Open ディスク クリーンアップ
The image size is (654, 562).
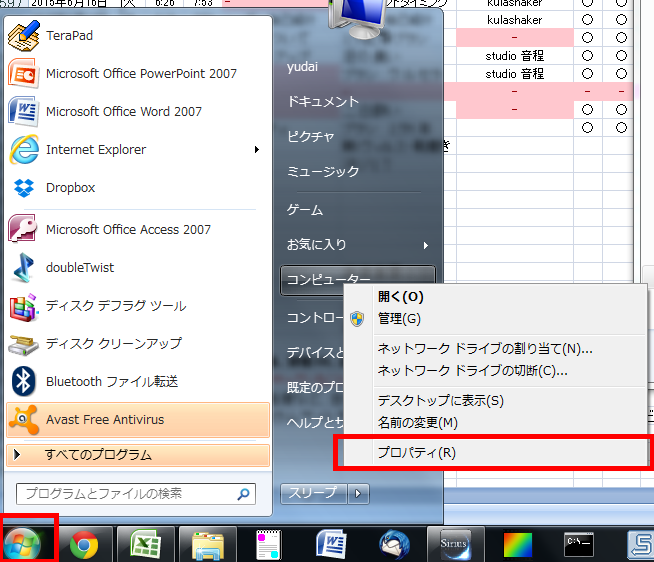point(138,344)
